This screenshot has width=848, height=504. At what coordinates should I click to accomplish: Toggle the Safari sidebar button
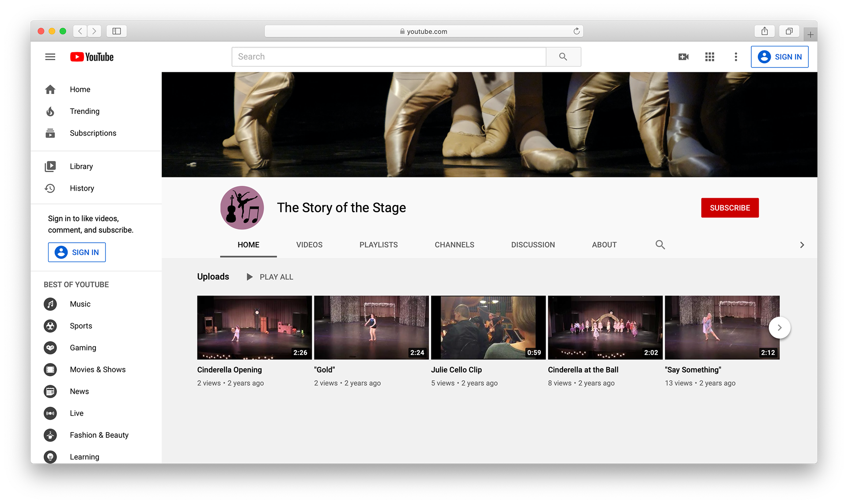[117, 31]
